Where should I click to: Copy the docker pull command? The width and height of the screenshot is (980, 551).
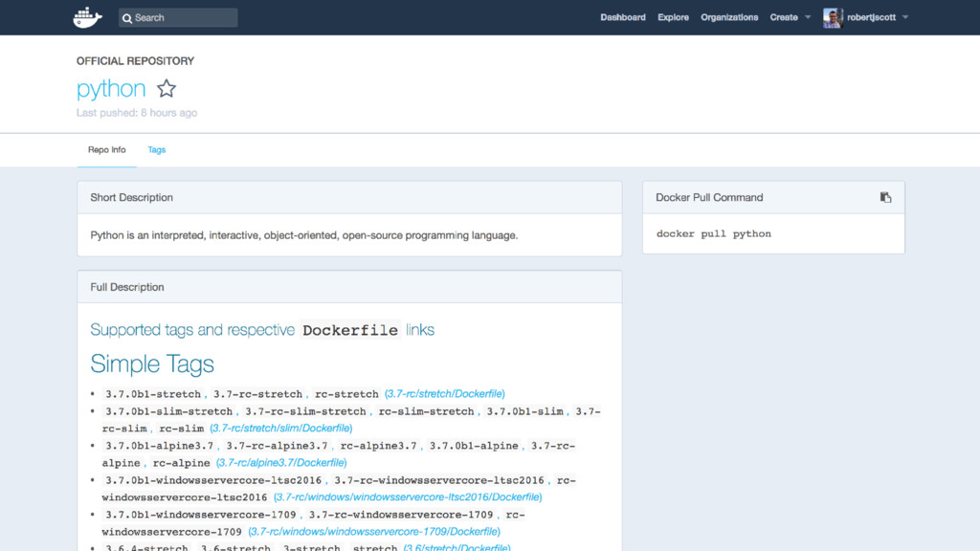885,197
